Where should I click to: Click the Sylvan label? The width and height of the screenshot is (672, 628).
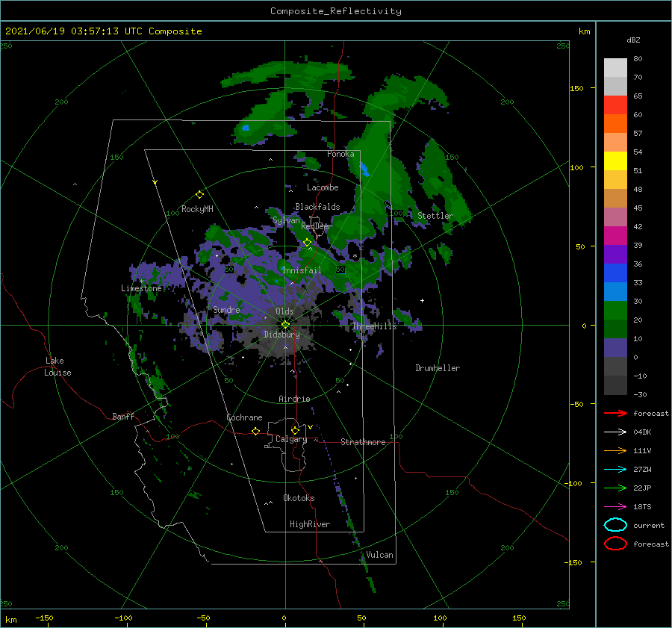pyautogui.click(x=286, y=220)
